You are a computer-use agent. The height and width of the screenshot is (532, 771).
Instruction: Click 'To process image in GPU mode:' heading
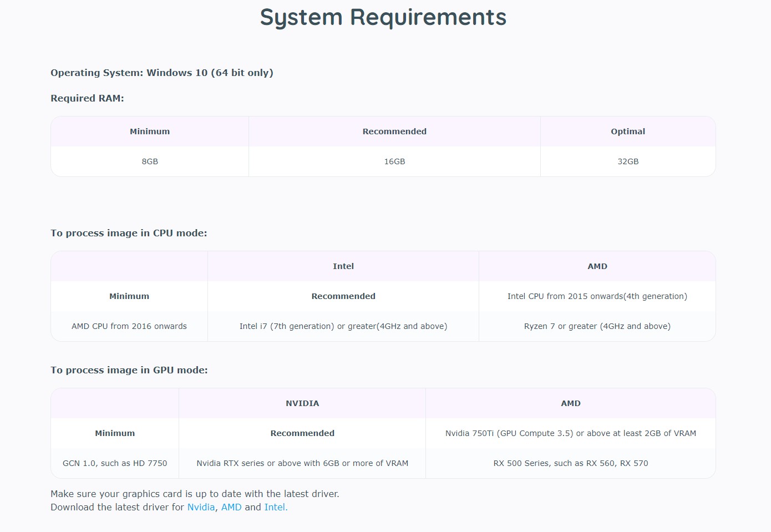point(129,370)
